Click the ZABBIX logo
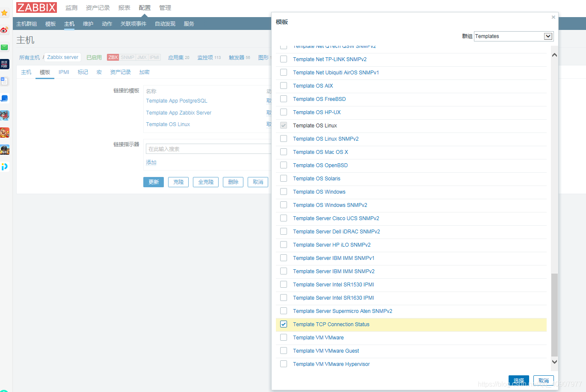The height and width of the screenshot is (392, 586). [36, 7]
